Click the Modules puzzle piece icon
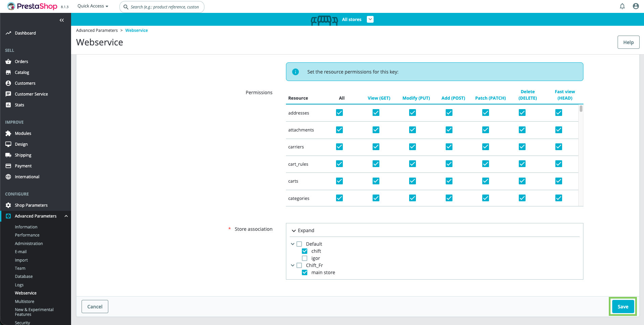This screenshot has width=644, height=325. click(x=8, y=134)
